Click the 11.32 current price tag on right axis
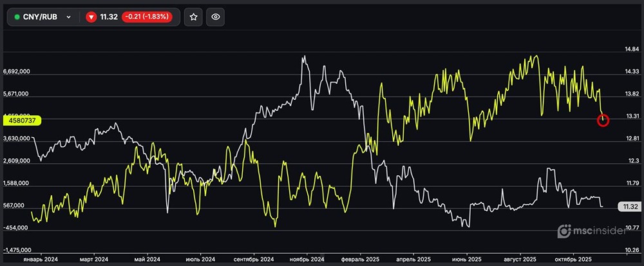Viewport: 644px width, 266px height. pos(629,207)
